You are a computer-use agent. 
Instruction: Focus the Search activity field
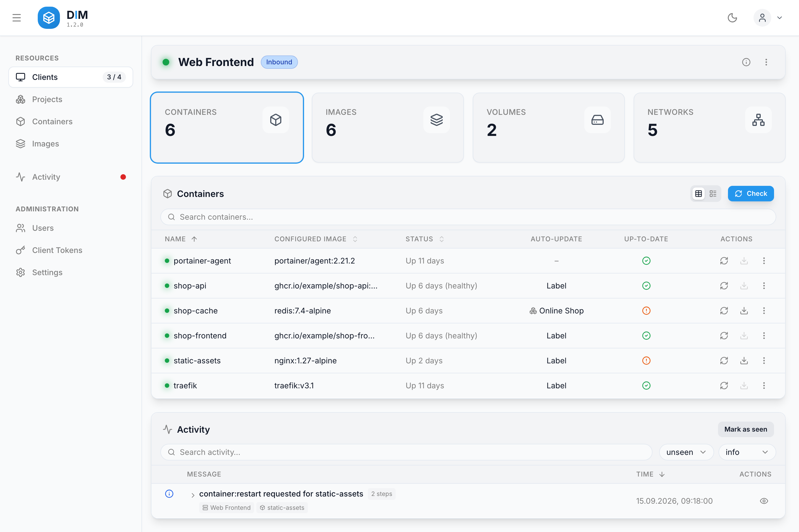tap(406, 452)
